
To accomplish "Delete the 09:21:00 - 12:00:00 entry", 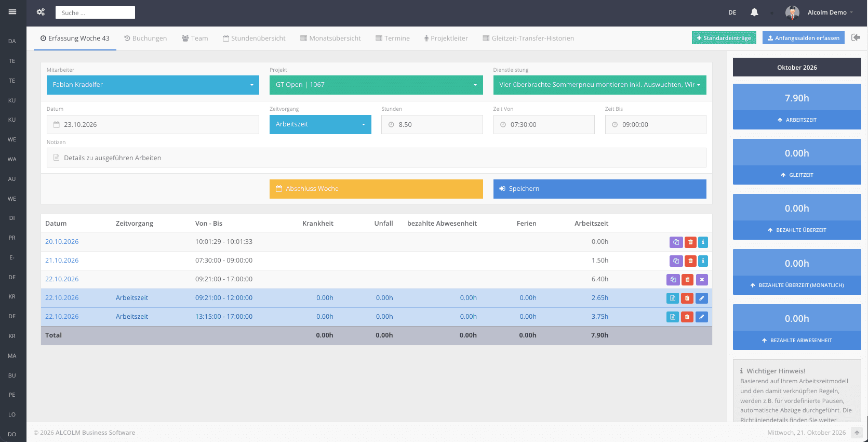I will click(x=687, y=298).
